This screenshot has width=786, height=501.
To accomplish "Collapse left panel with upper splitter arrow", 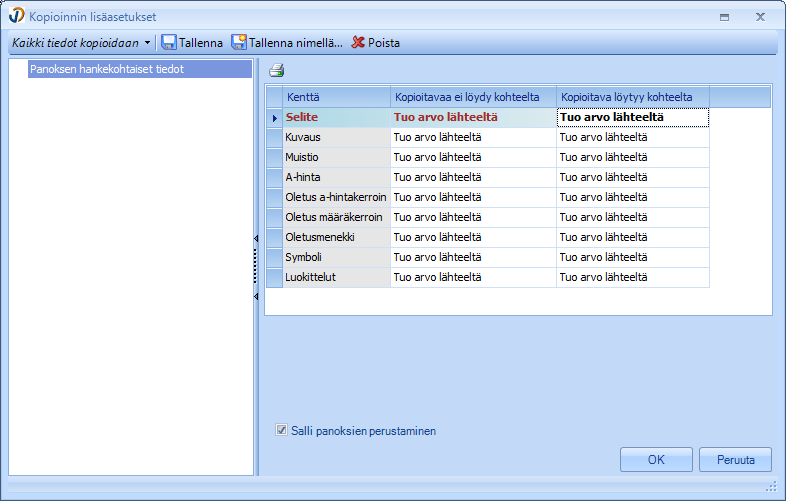I will click(256, 239).
